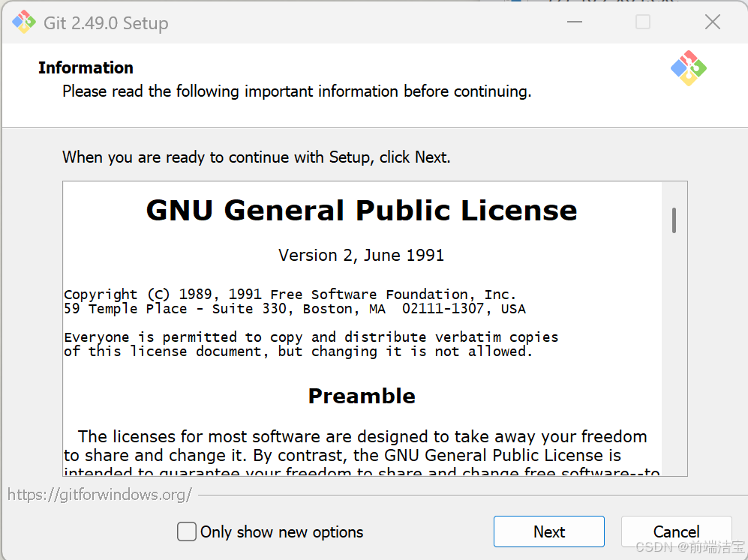Enable the Only show new options checkbox
Screen dimensions: 748x560
[x=186, y=531]
